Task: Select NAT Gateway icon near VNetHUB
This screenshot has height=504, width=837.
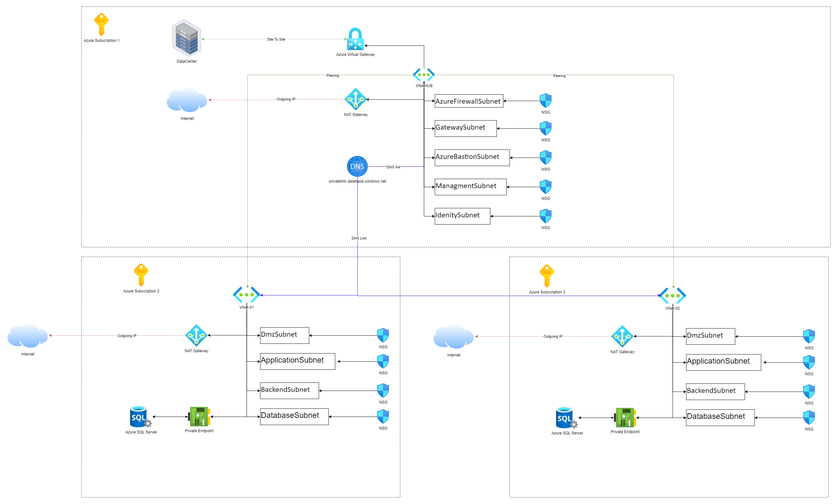Action: point(355,99)
